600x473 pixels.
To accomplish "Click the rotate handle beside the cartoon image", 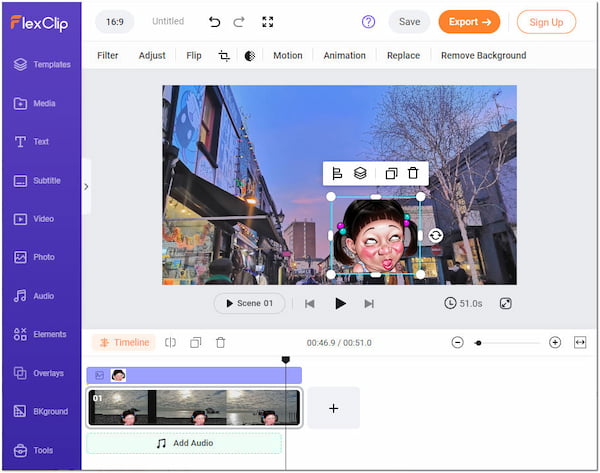I will click(x=435, y=235).
